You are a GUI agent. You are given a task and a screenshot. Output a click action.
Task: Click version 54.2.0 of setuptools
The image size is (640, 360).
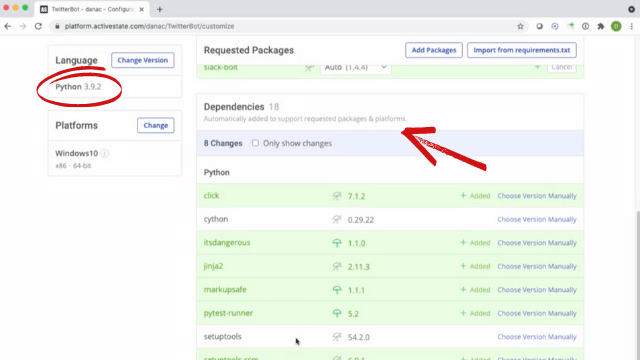click(x=359, y=337)
